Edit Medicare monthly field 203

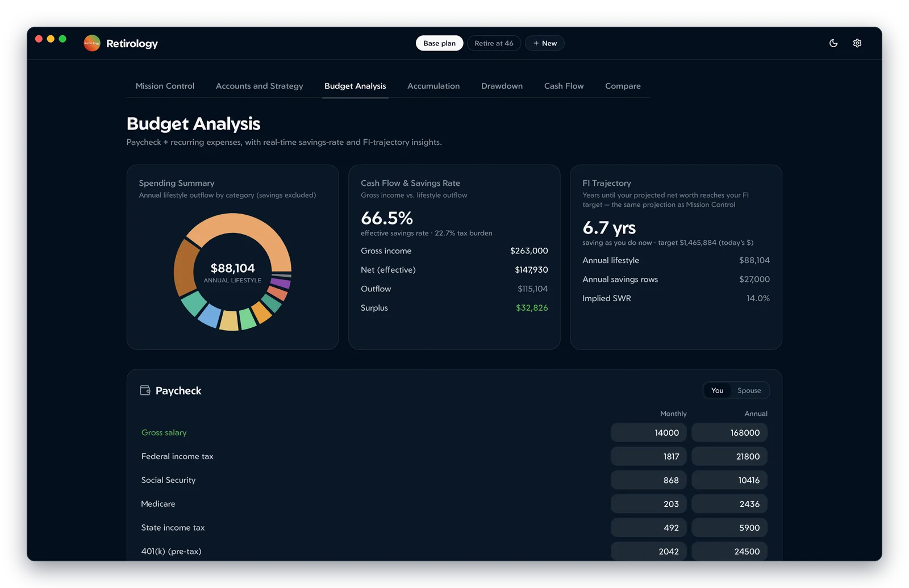coord(649,504)
